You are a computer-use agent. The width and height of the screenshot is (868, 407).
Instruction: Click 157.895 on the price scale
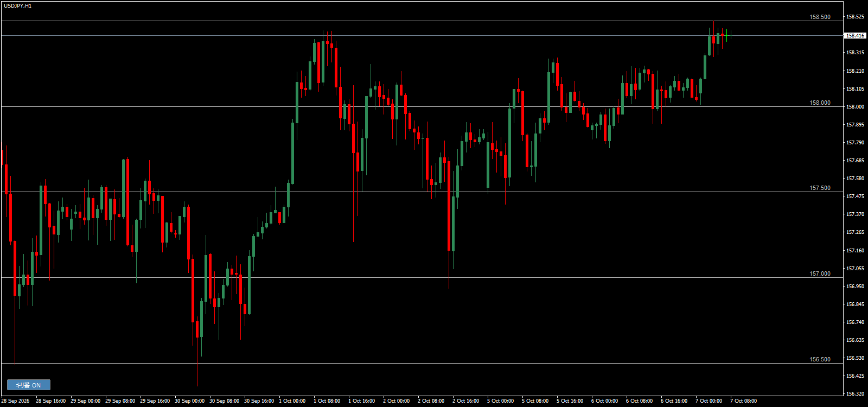pyautogui.click(x=855, y=124)
